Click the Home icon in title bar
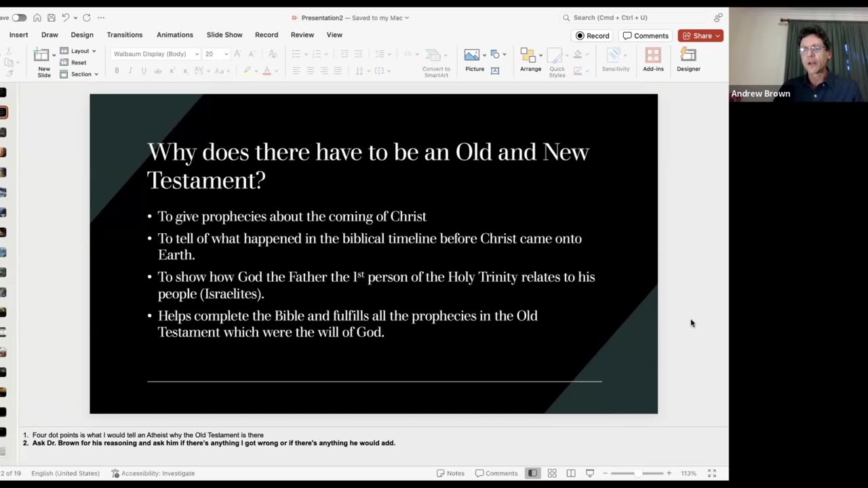868x488 pixels. 37,18
